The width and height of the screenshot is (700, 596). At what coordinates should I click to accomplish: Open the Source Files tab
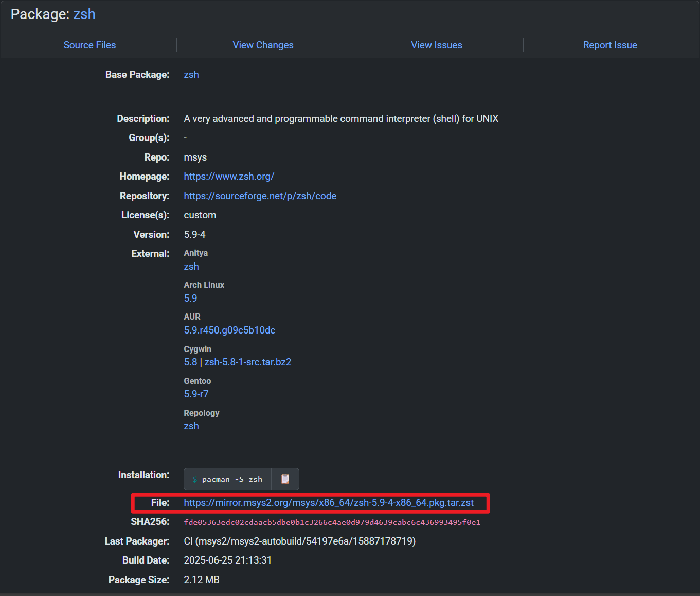point(89,45)
